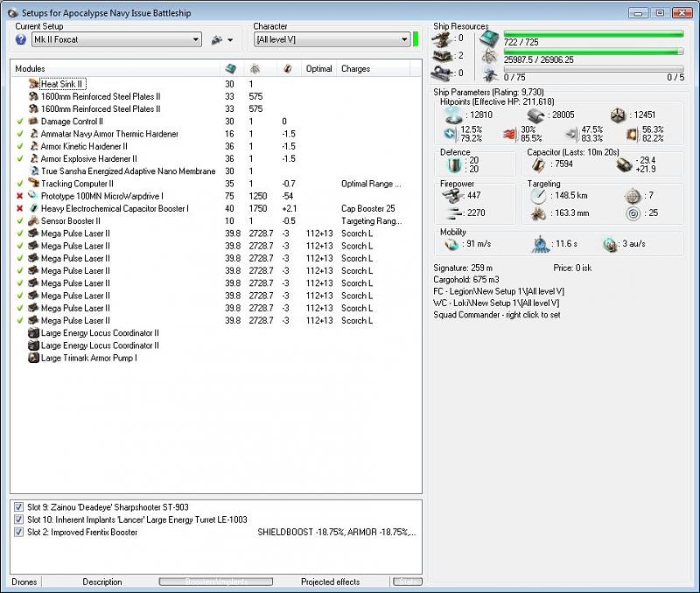This screenshot has height=593, width=700.
Task: Click the Sensor Booster II module icon
Action: coord(33,221)
